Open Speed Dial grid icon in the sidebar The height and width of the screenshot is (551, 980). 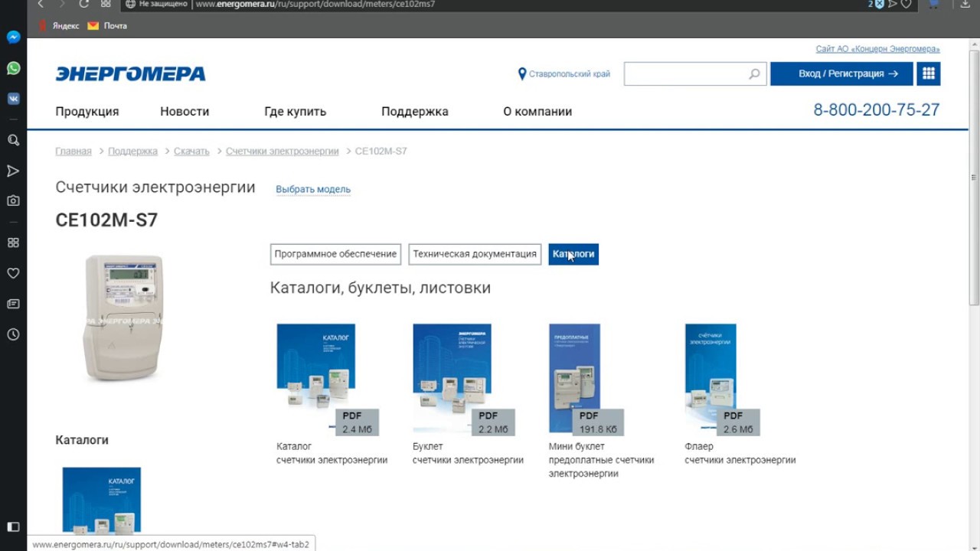(13, 243)
